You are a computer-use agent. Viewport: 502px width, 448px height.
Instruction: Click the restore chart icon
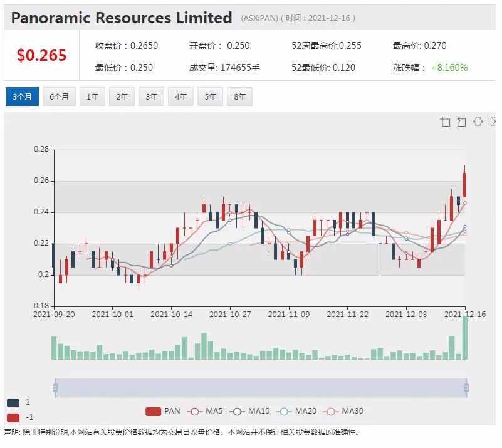pyautogui.click(x=478, y=122)
